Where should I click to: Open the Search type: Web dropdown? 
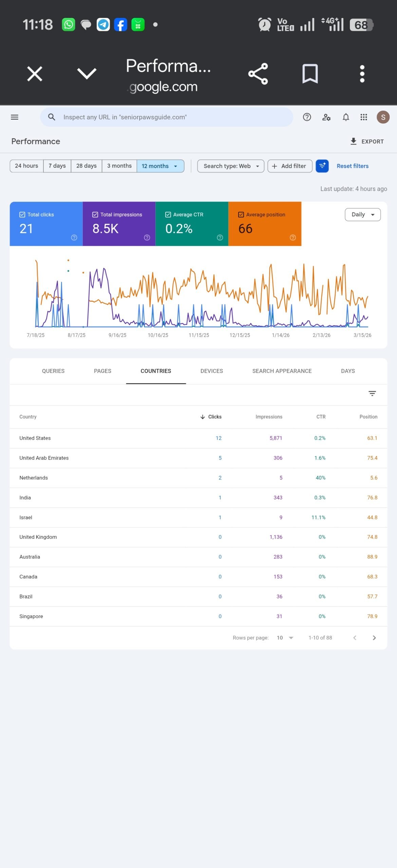230,166
